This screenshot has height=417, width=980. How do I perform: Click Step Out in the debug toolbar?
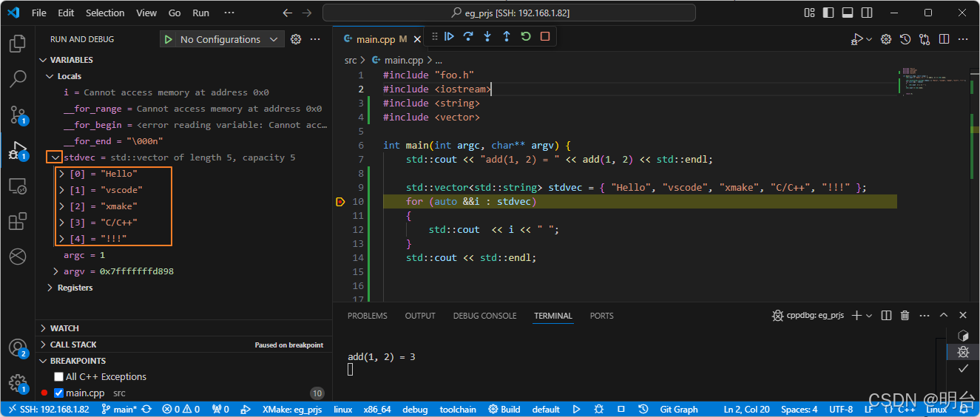coord(507,36)
